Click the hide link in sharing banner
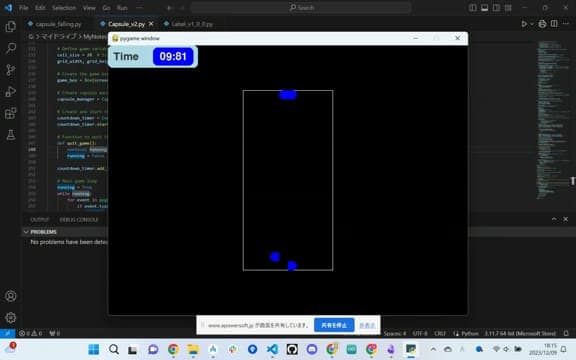This screenshot has width=576, height=360. [367, 325]
